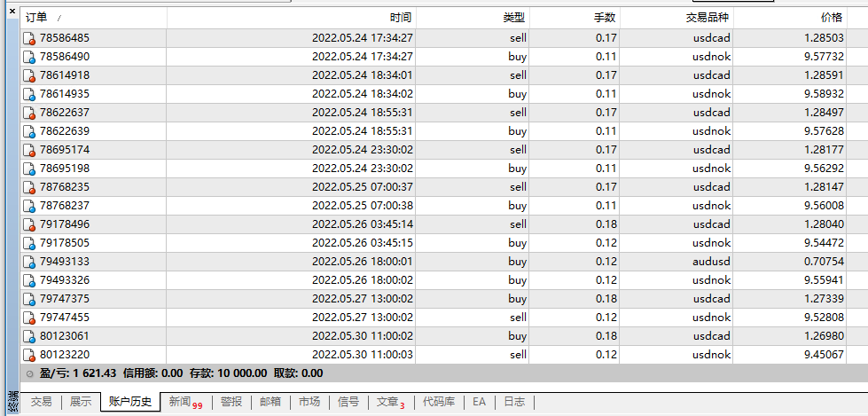The image size is (868, 416).
Task: Click the circle icon beside the 盈/亏 summary
Action: (30, 373)
